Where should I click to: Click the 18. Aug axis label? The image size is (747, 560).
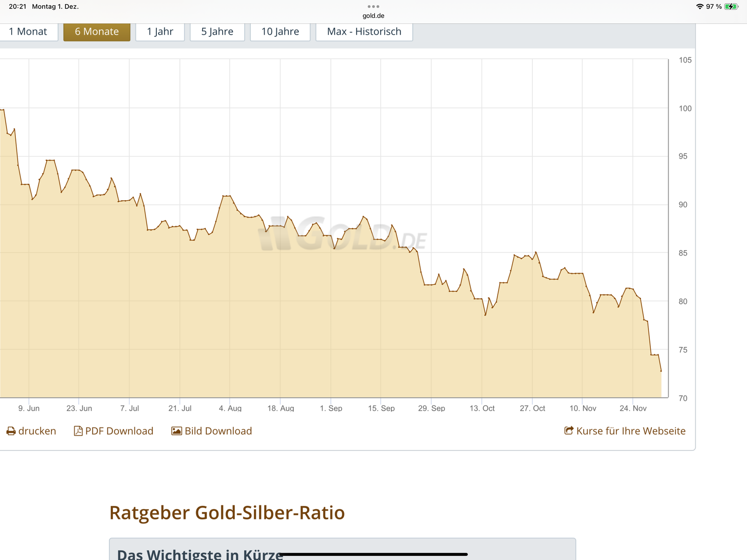point(281,408)
